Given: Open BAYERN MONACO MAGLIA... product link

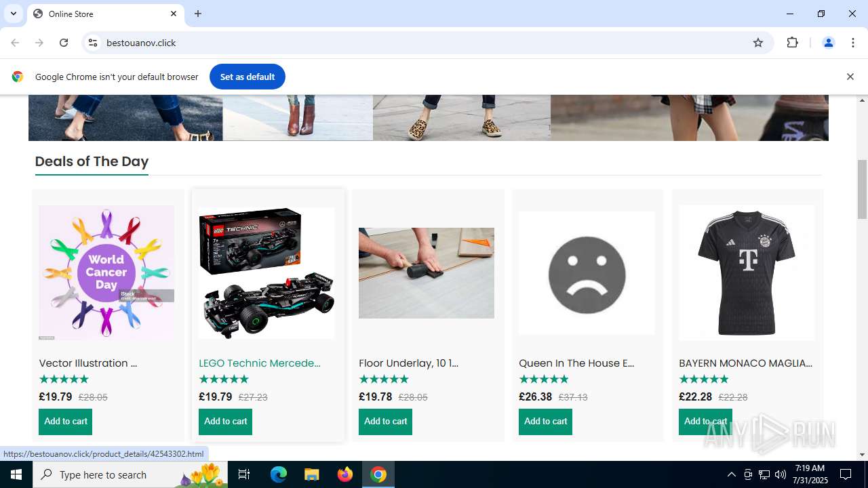Looking at the screenshot, I should [745, 363].
